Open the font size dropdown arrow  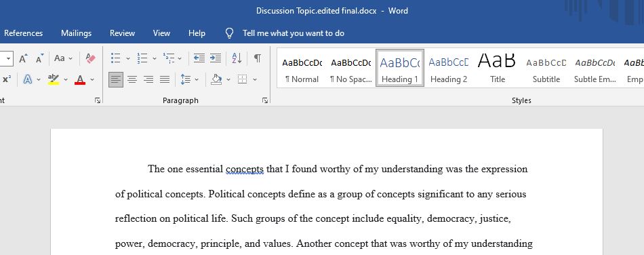[x=9, y=58]
